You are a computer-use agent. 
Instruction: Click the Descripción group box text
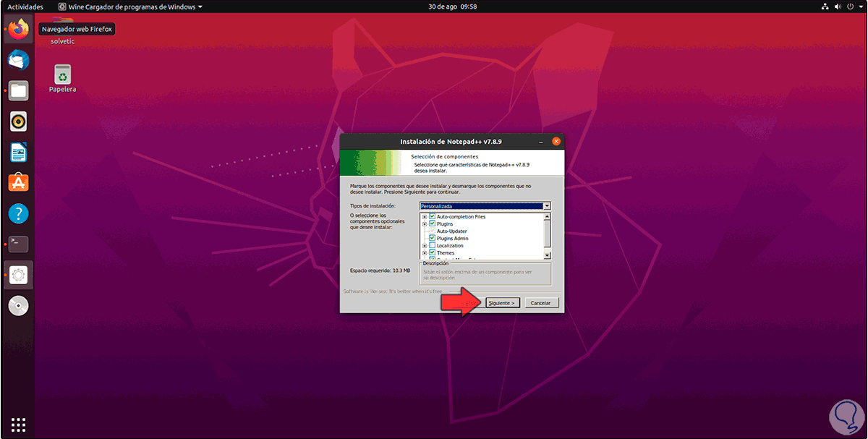click(x=436, y=263)
